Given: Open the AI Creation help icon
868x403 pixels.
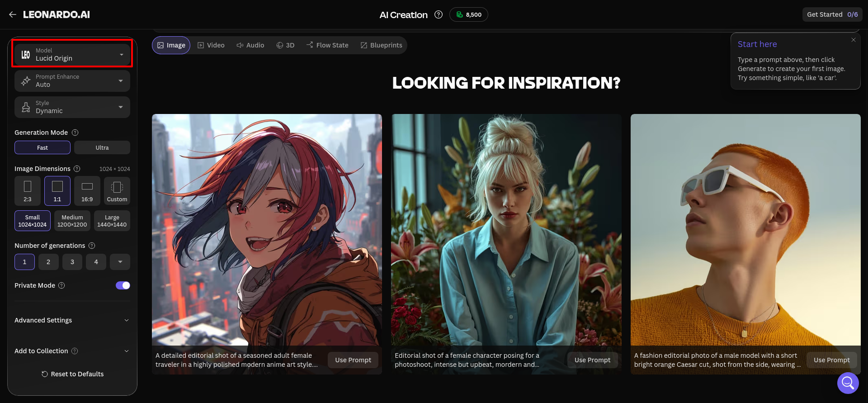Looking at the screenshot, I should [439, 14].
